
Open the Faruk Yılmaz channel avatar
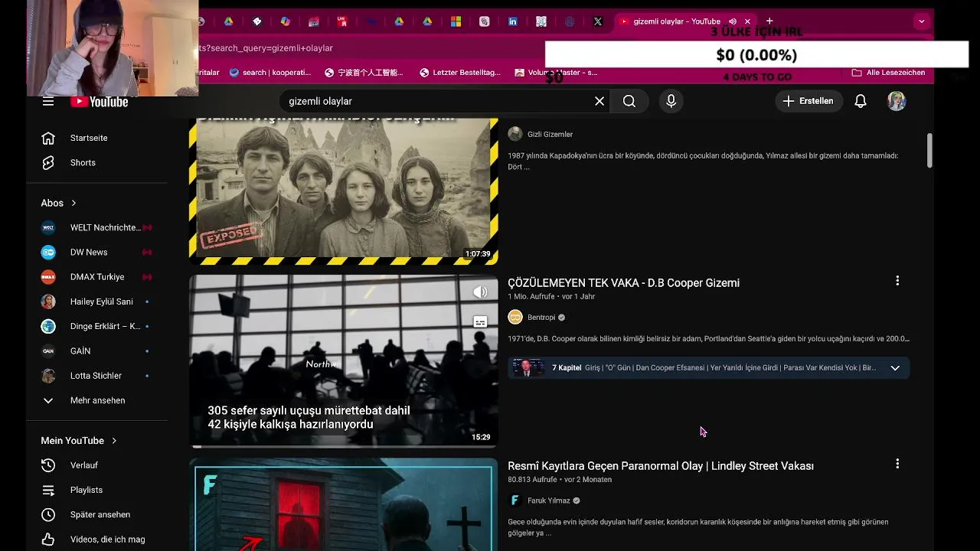coord(515,500)
